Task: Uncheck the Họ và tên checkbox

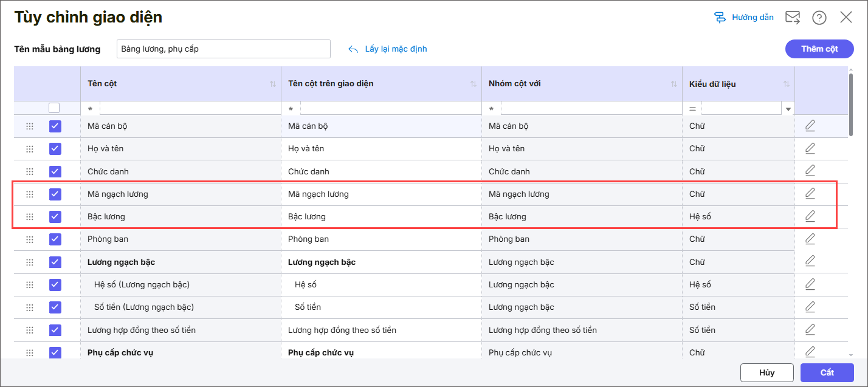Action: point(55,149)
